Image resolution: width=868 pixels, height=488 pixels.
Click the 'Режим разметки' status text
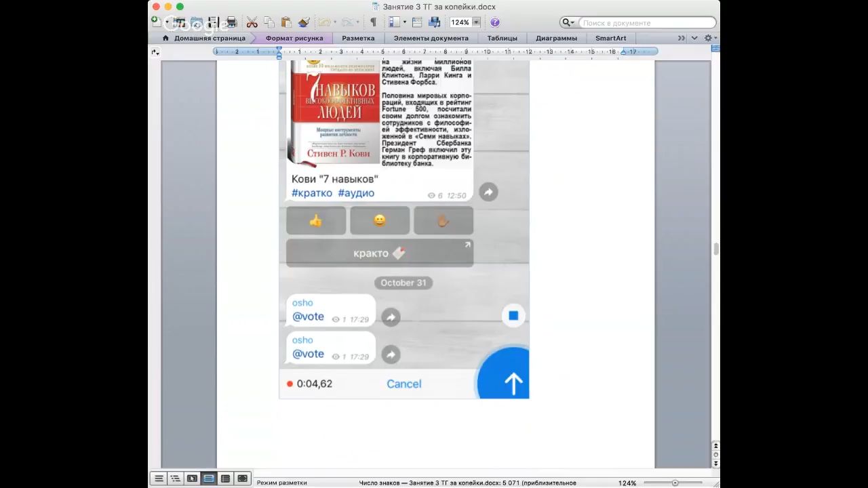pyautogui.click(x=281, y=483)
